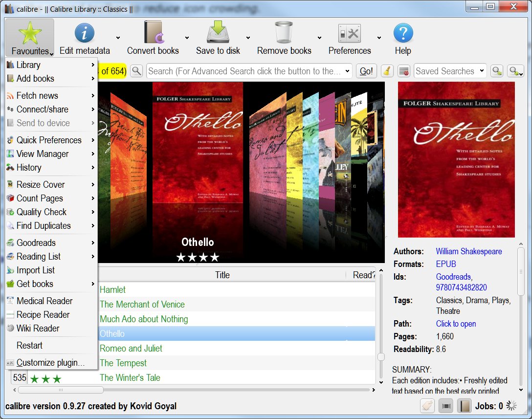Select Resize Cover in the menu
The width and height of the screenshot is (532, 419).
click(51, 184)
